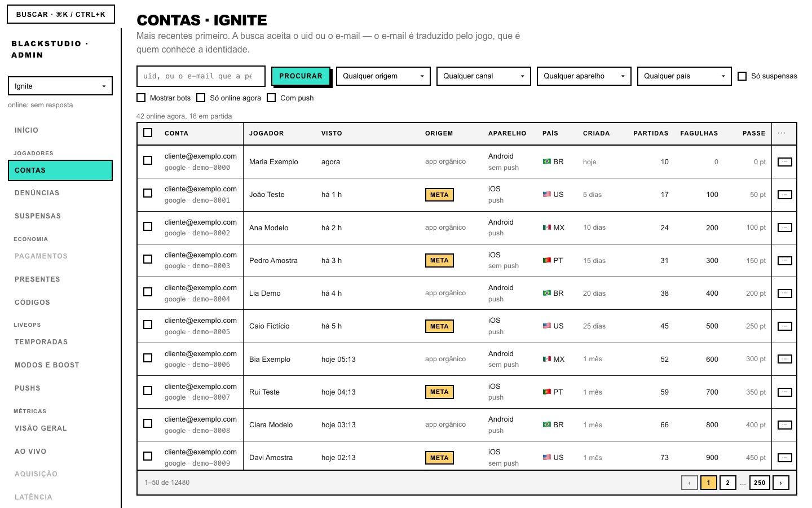812x508 pixels.
Task: Enable the Com push checkbox
Action: click(271, 98)
